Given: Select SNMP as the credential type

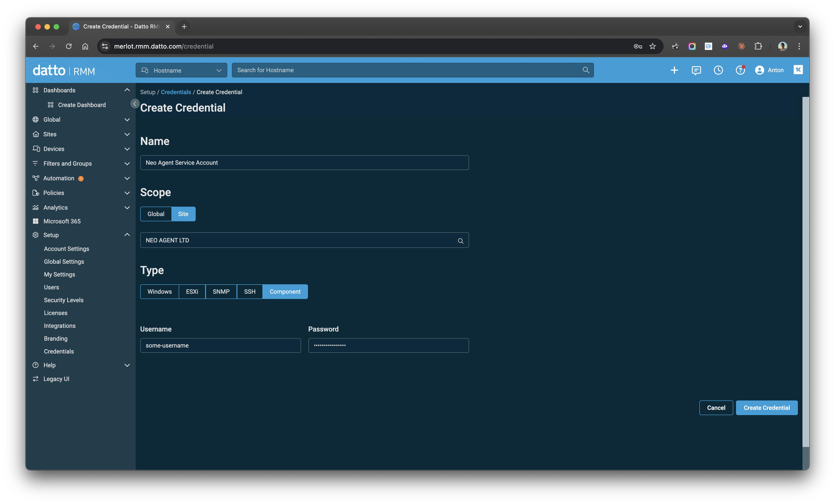Looking at the screenshot, I should tap(221, 291).
